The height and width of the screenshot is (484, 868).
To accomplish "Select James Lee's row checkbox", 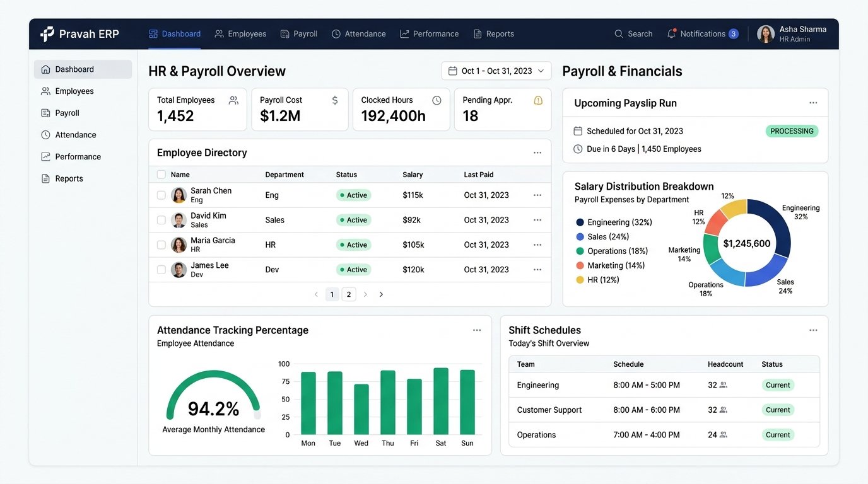I will [x=161, y=270].
